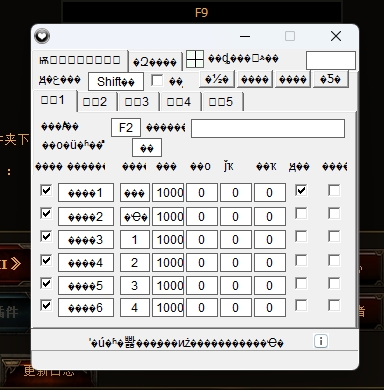Focus the long empty text field beside F2

[268, 128]
